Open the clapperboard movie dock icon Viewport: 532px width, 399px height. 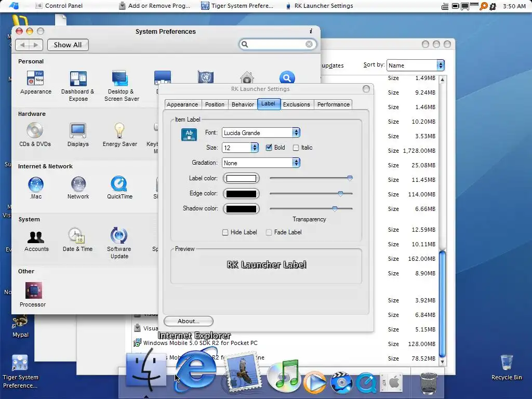[x=341, y=382]
